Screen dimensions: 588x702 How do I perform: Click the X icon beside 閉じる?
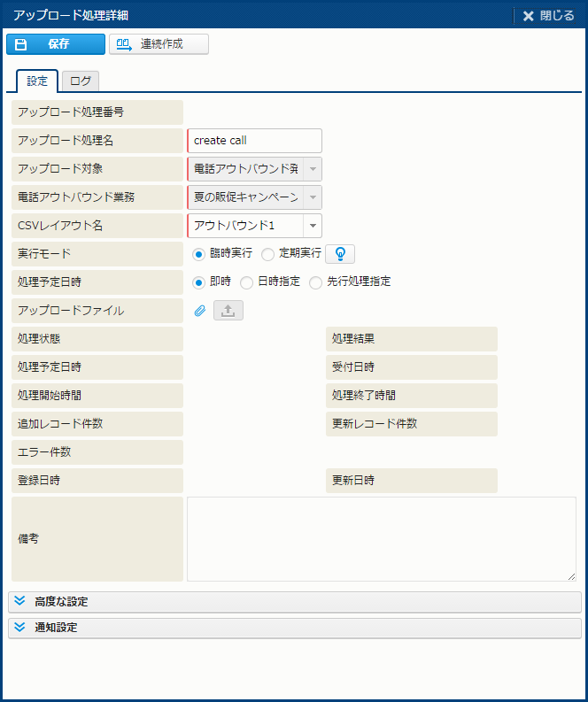pos(529,16)
